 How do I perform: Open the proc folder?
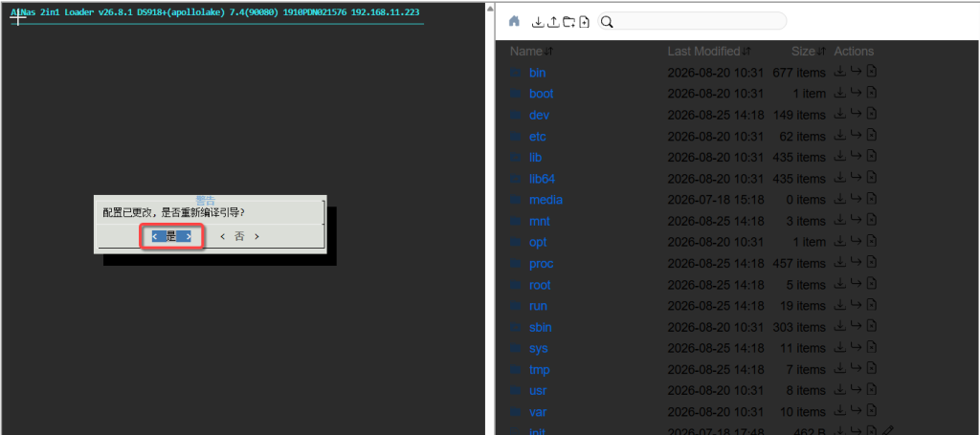coord(542,263)
